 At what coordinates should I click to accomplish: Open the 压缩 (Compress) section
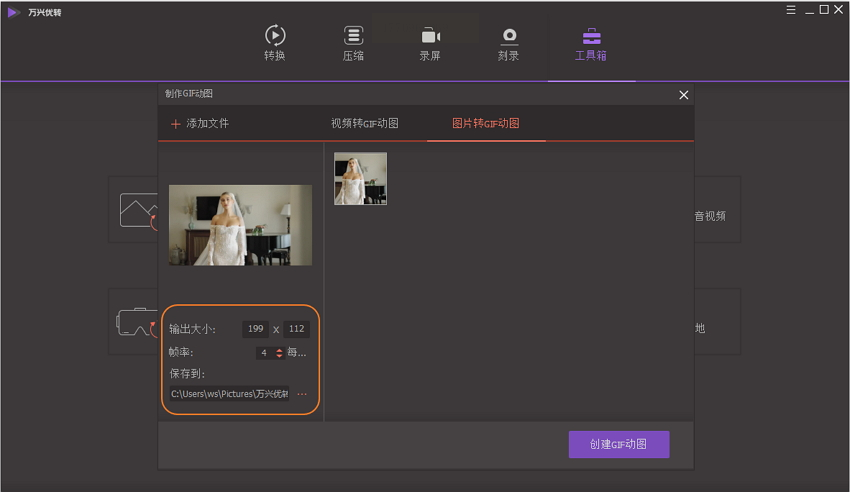click(353, 44)
